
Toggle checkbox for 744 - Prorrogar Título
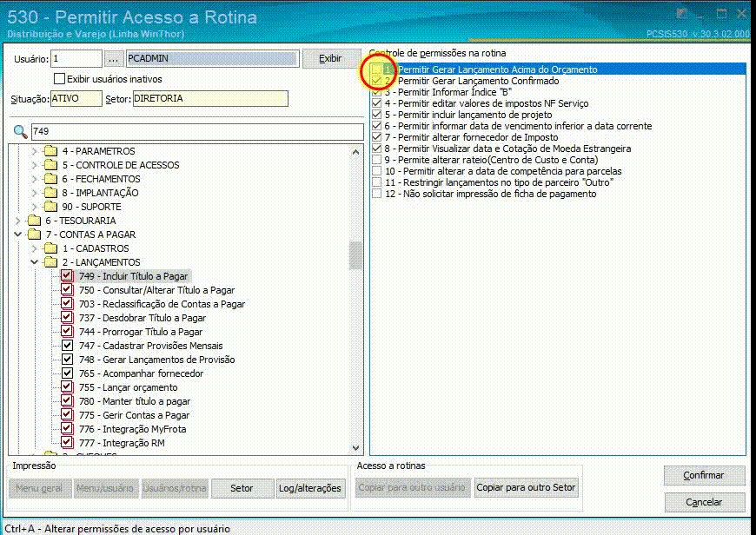click(x=67, y=332)
